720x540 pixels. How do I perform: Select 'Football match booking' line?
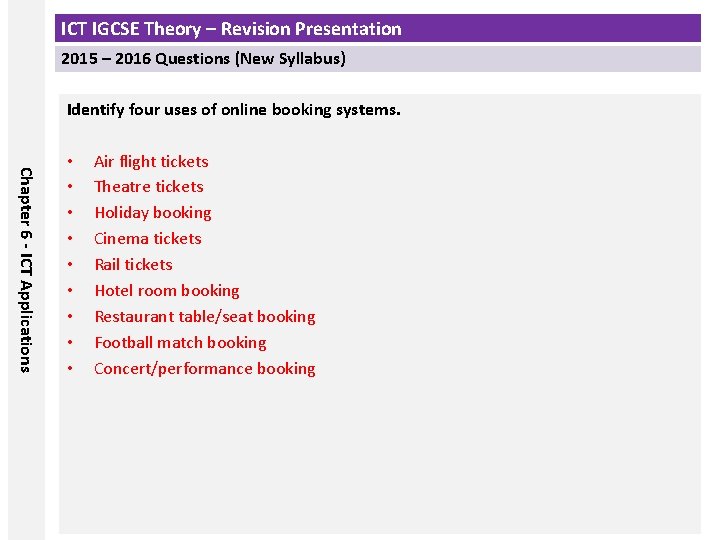point(180,343)
